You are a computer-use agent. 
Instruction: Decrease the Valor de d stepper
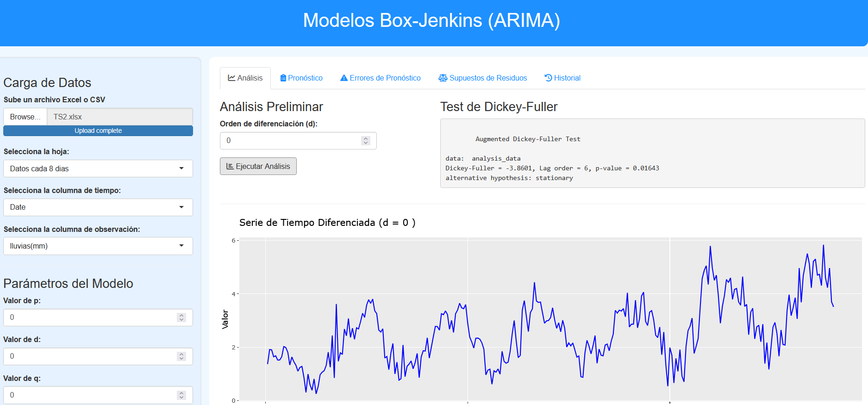click(x=181, y=359)
